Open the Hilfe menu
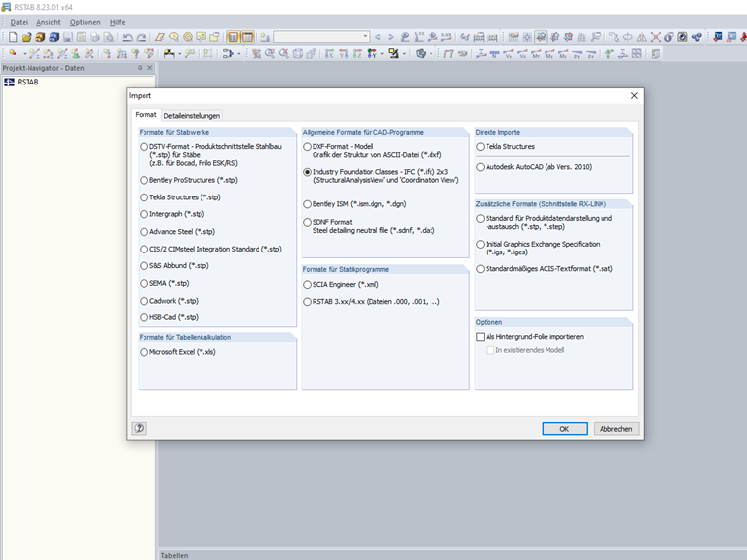 [117, 22]
